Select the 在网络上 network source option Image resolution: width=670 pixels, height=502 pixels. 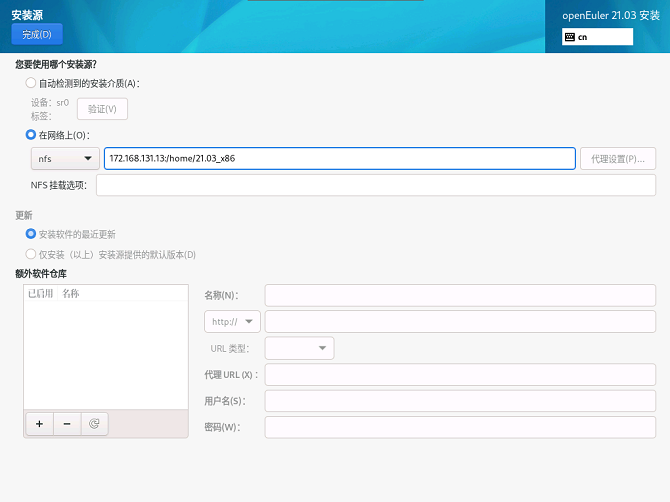(31, 134)
